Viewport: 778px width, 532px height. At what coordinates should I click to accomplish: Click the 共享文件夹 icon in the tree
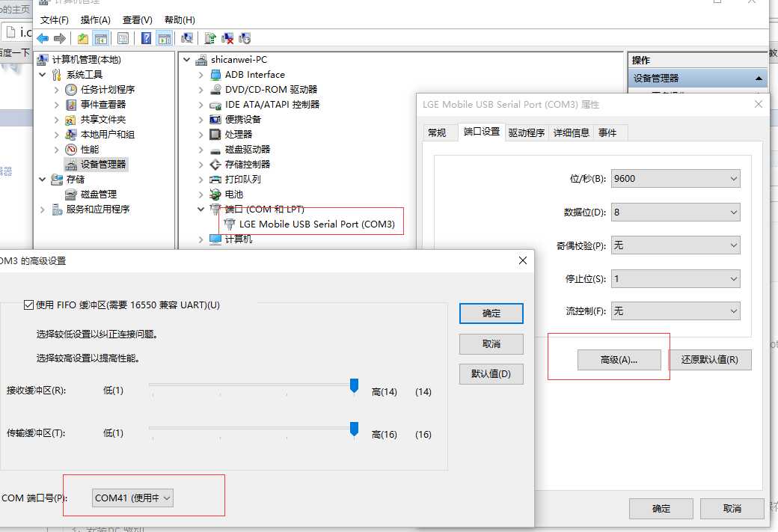point(71,120)
